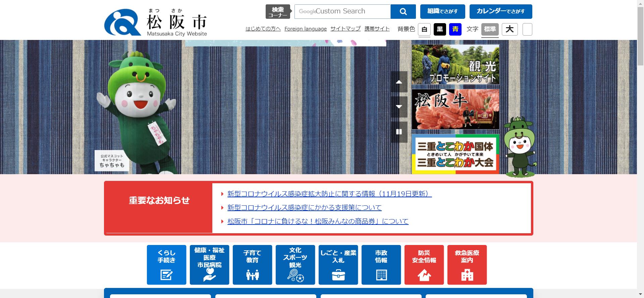
Task: Open 救急医療案内 category
Action: click(x=467, y=265)
